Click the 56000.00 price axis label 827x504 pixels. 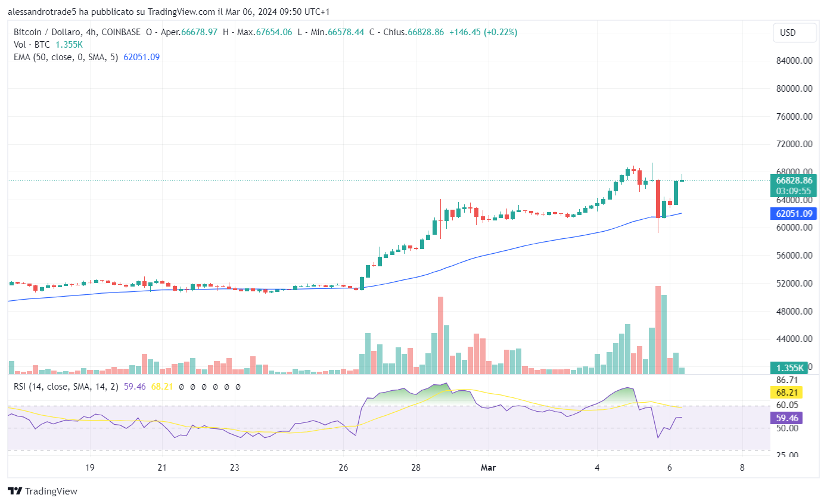[x=794, y=256]
